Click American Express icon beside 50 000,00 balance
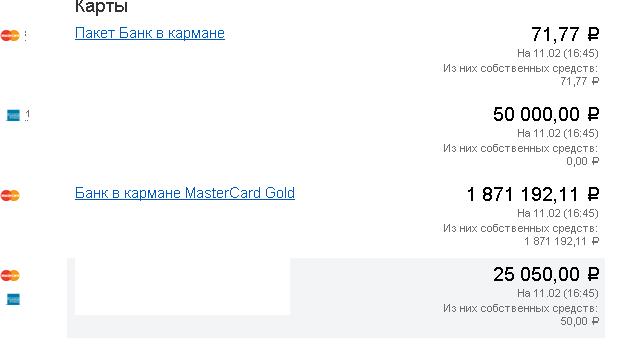 pyautogui.click(x=13, y=115)
